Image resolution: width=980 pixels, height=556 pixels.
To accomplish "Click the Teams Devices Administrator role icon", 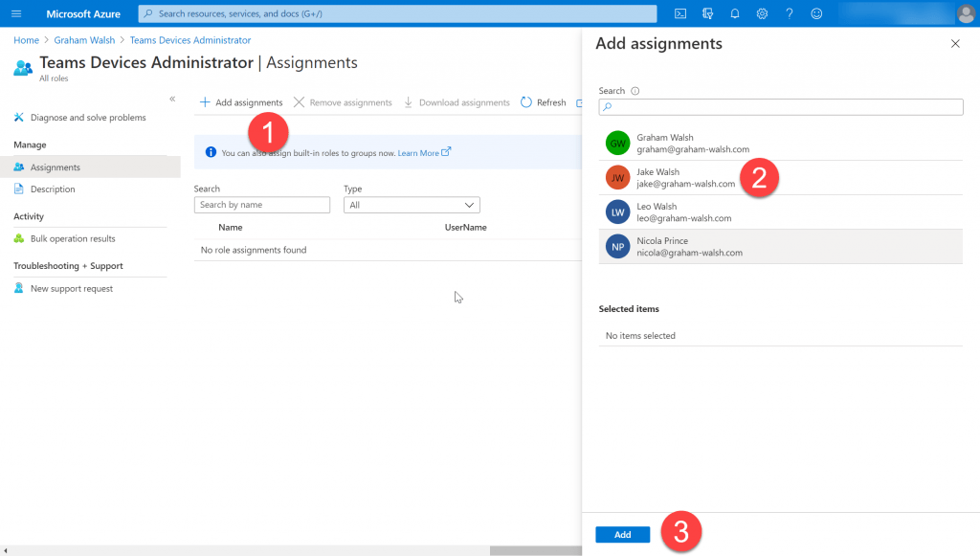I will point(23,67).
